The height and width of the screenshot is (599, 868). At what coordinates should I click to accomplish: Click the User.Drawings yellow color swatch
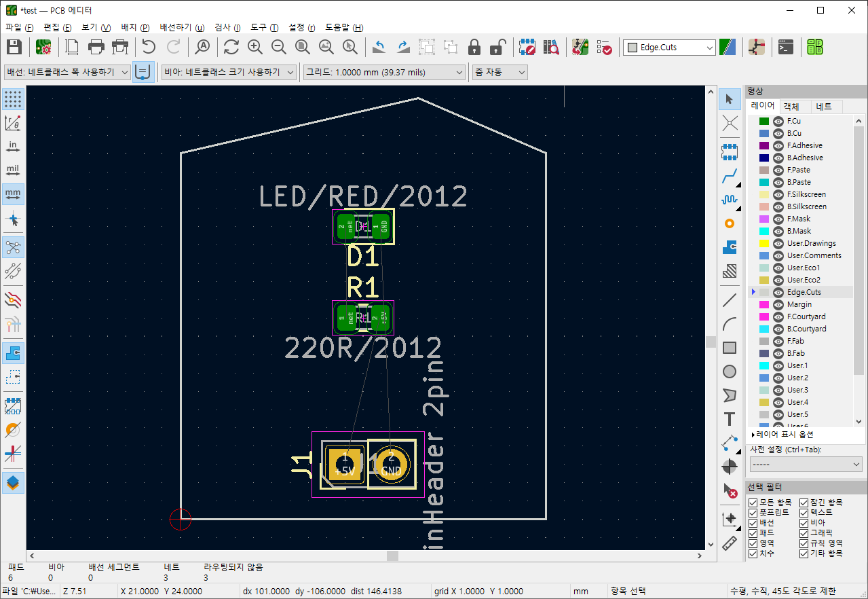[x=763, y=243]
